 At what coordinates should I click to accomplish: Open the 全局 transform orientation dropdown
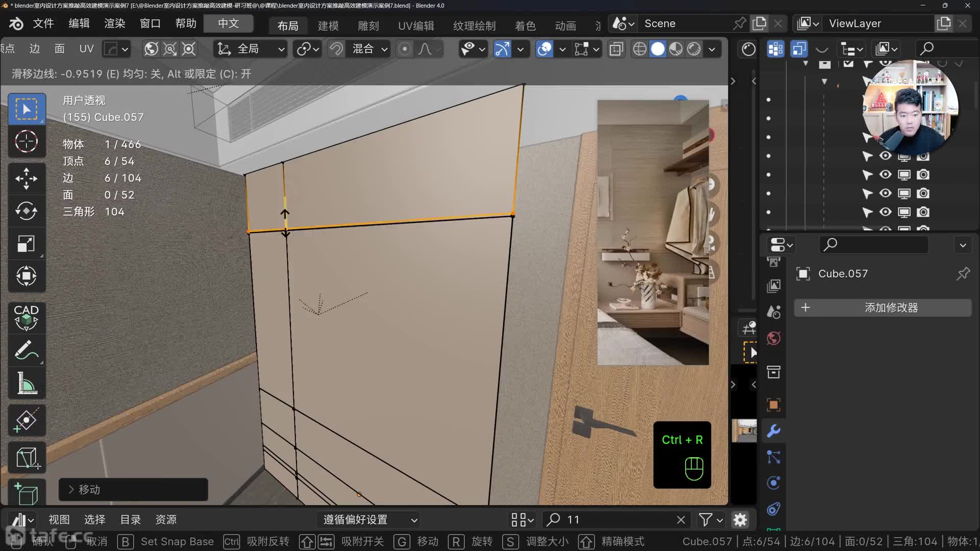[250, 49]
